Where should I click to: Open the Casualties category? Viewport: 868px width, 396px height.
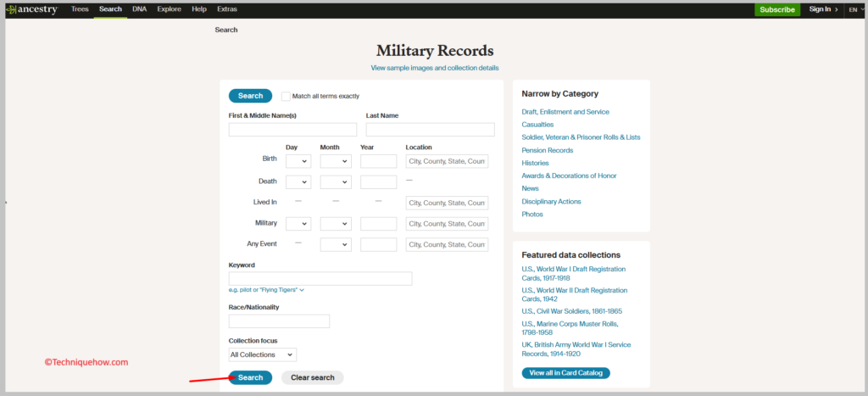tap(537, 125)
